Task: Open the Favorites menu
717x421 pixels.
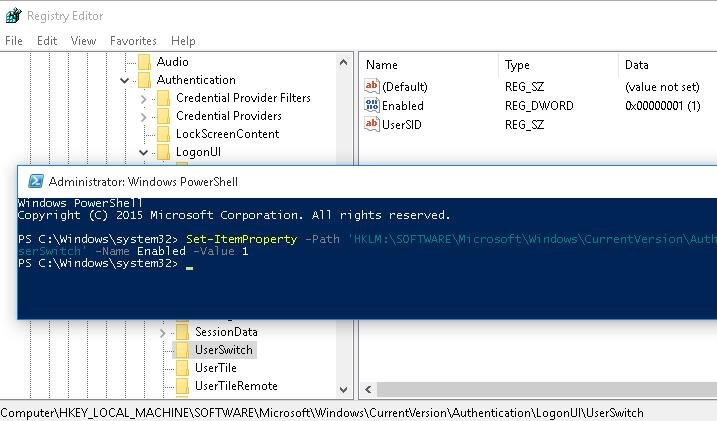Action: coord(133,41)
